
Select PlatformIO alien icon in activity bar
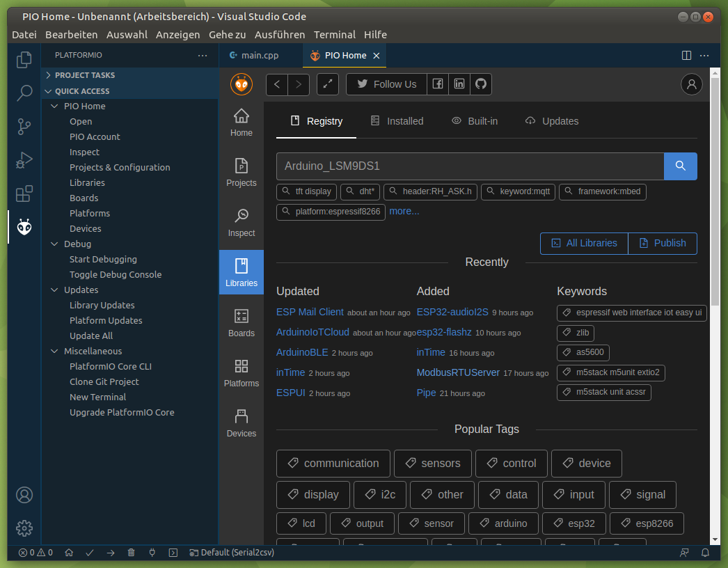(x=24, y=227)
